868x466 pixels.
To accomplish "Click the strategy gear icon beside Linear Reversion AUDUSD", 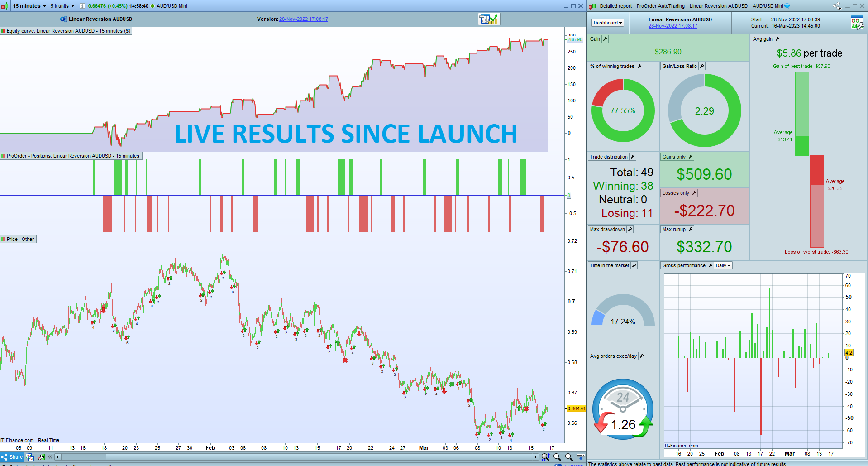I will [64, 19].
